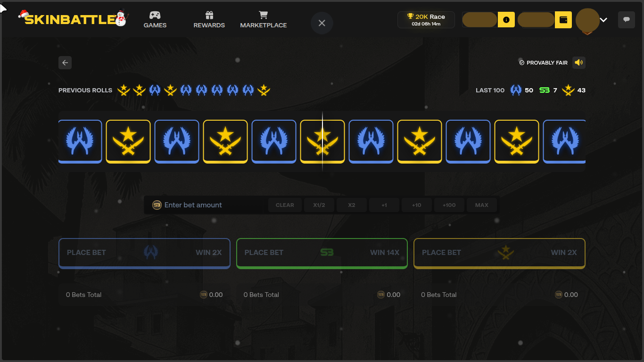Open Marketplace via the shopping cart icon

(x=263, y=16)
